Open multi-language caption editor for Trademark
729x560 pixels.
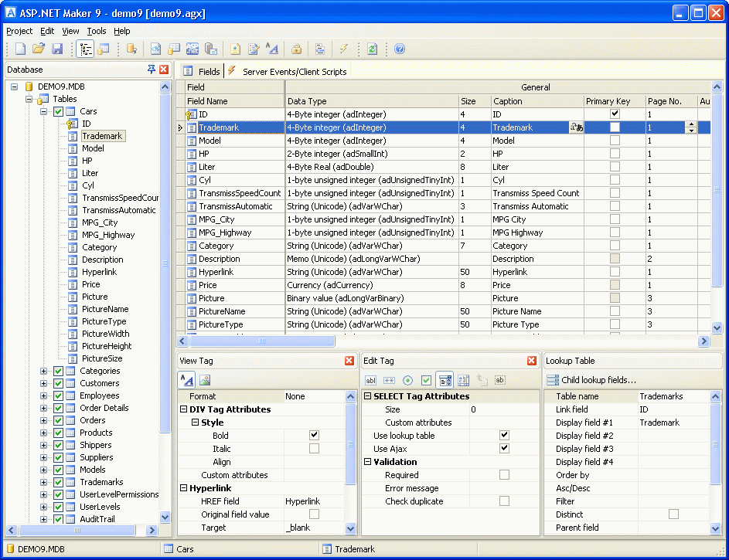click(x=577, y=127)
